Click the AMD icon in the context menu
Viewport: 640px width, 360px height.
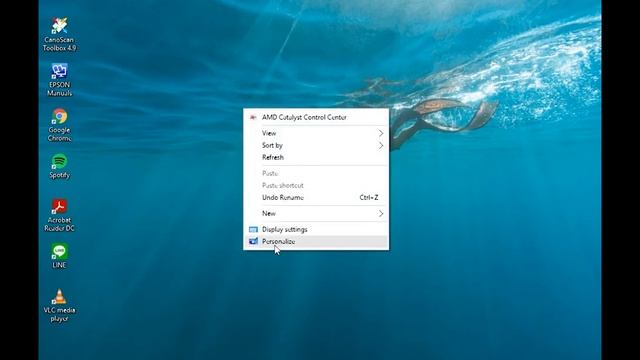(x=253, y=117)
